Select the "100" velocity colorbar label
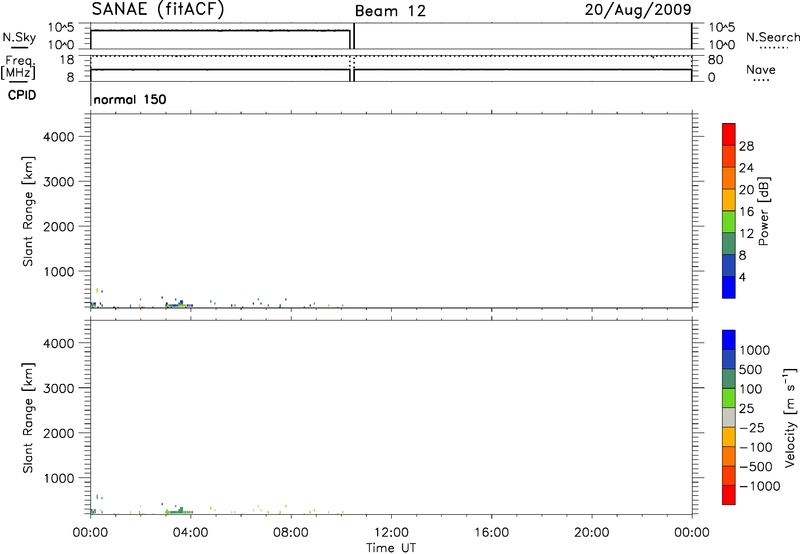Screen dimensions: 800x554 pyautogui.click(x=752, y=389)
